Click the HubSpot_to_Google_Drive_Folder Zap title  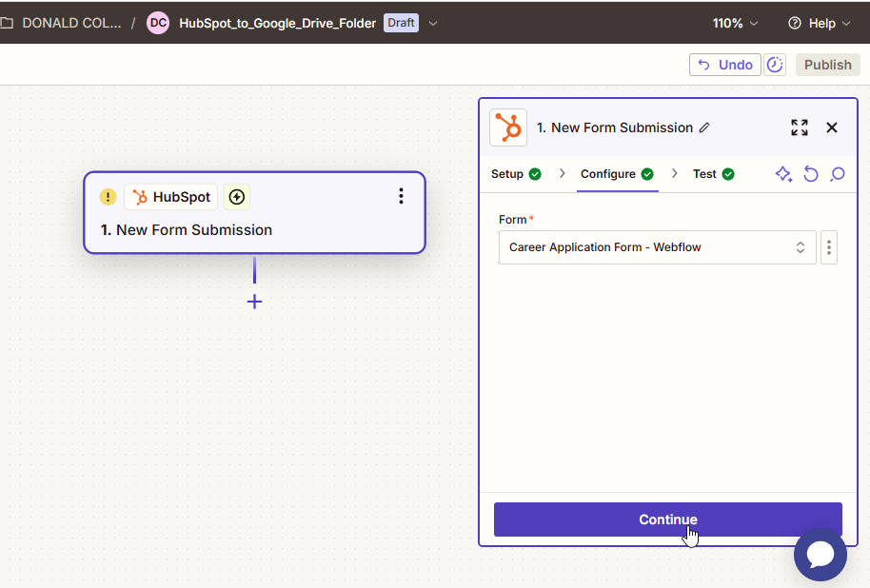[277, 23]
